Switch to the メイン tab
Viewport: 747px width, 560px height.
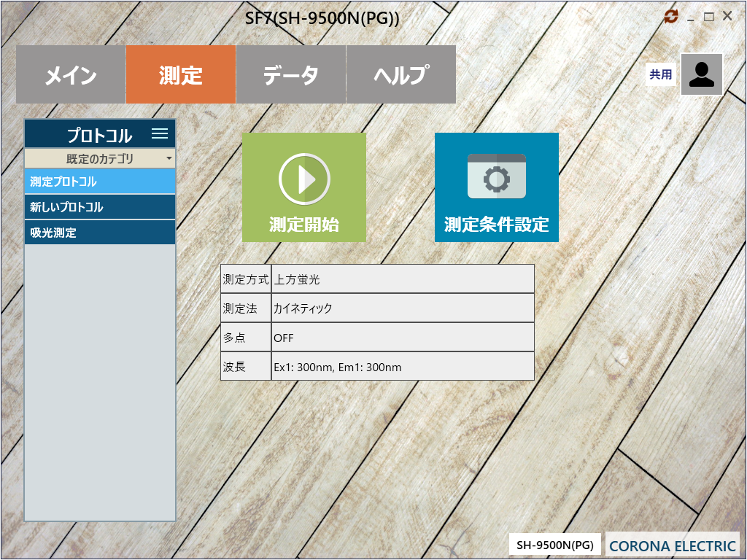pos(71,74)
